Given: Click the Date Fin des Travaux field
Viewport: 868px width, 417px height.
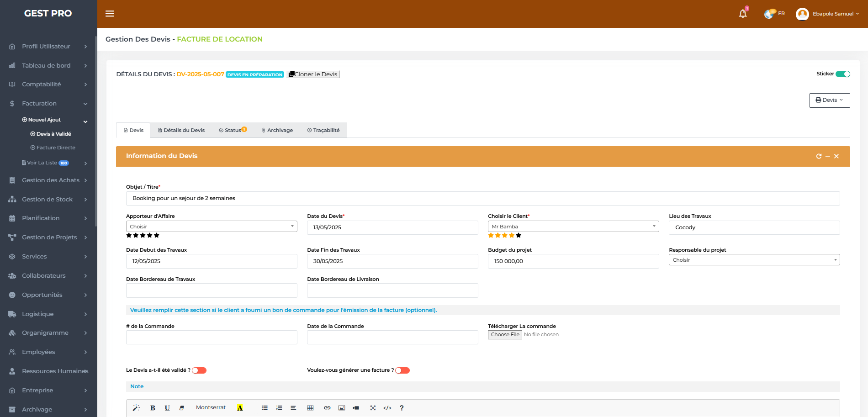Looking at the screenshot, I should point(392,261).
